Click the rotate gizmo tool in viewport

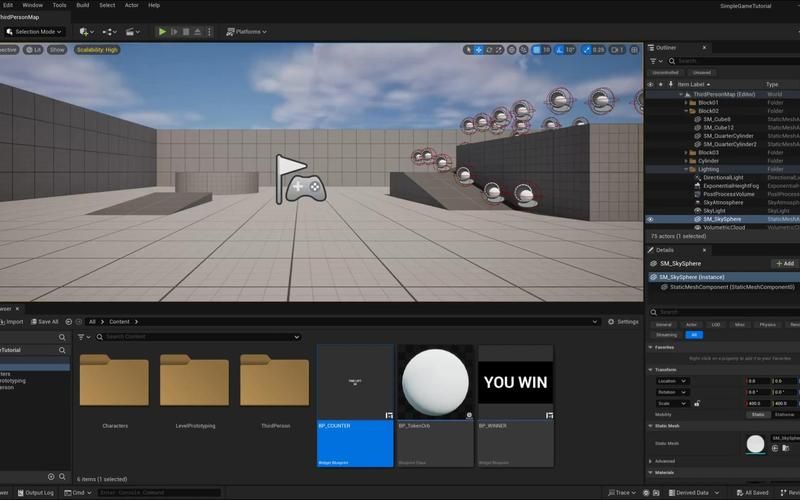[491, 49]
